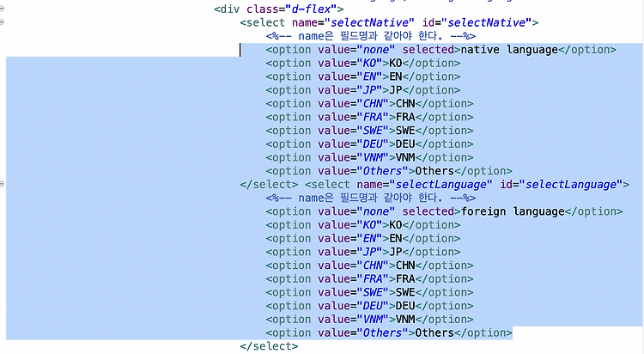Click the first JSP comment about name
Viewport: 644px width, 354px height.
coord(370,36)
